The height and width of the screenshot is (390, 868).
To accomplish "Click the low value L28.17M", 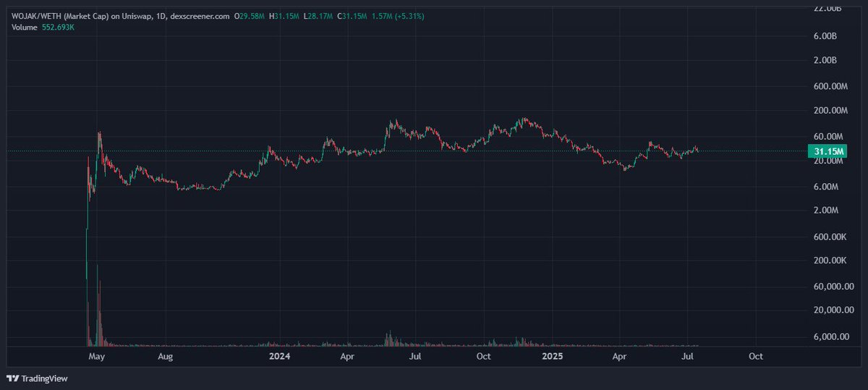I will (319, 16).
